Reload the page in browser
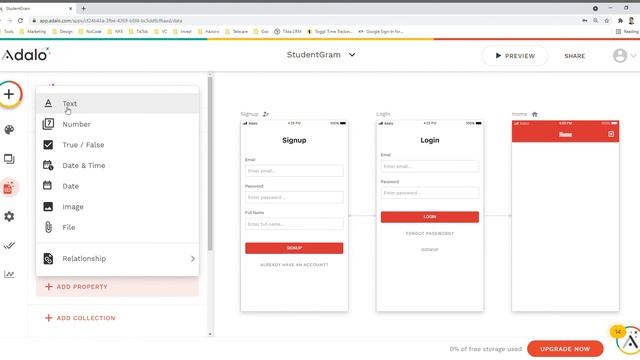The height and width of the screenshot is (360, 640). 20,20
